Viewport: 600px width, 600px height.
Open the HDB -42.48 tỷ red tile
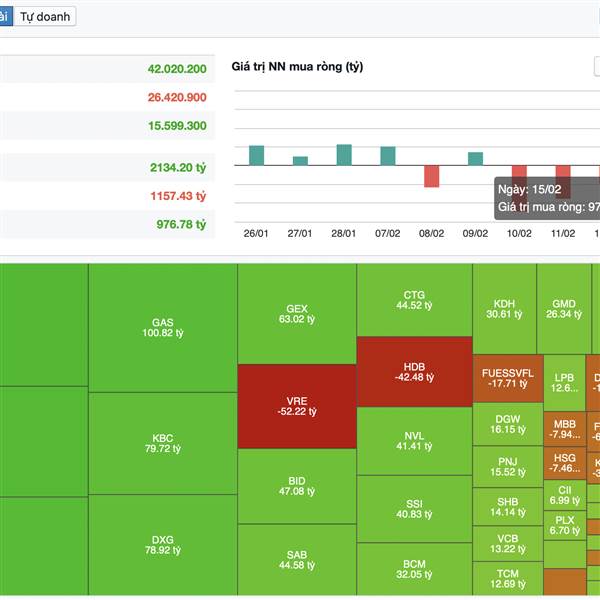click(x=414, y=372)
